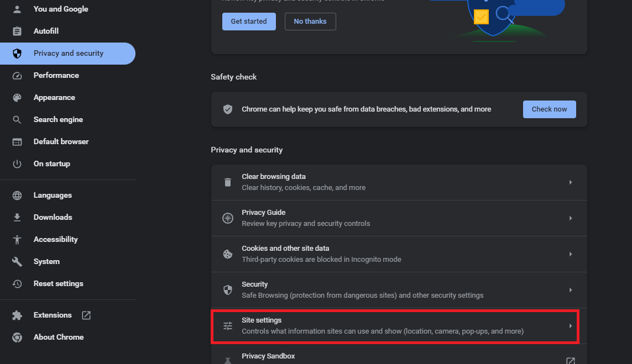Image resolution: width=632 pixels, height=364 pixels.
Task: Click the external link icon next to Extensions
Action: [x=86, y=315]
